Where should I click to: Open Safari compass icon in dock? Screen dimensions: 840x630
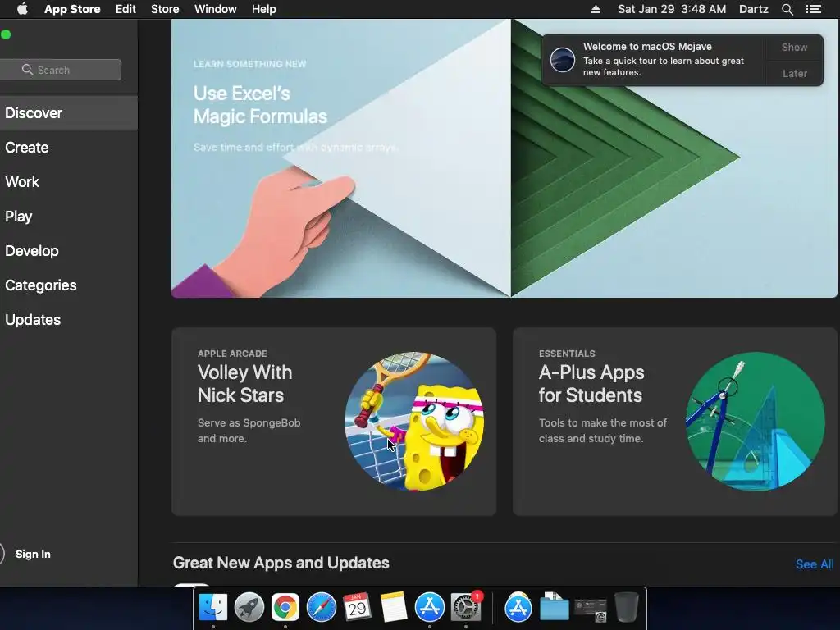(322, 608)
